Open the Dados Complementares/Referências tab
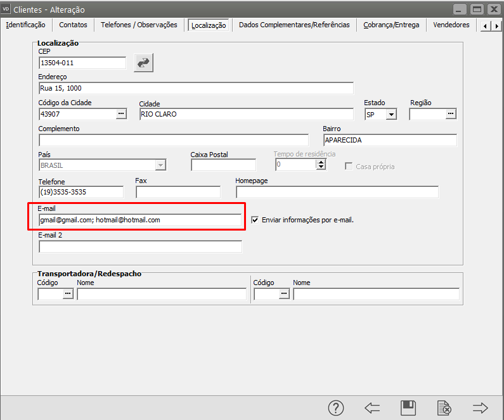The image size is (504, 420). point(294,25)
